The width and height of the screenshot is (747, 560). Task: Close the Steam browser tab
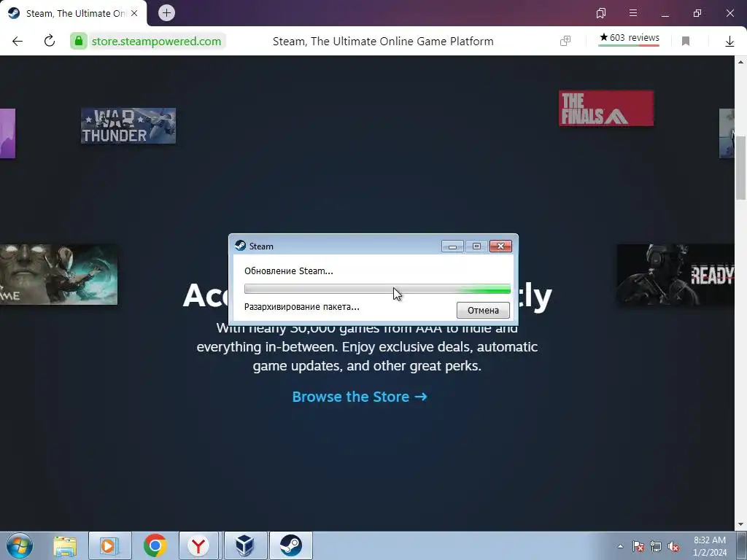pos(134,13)
